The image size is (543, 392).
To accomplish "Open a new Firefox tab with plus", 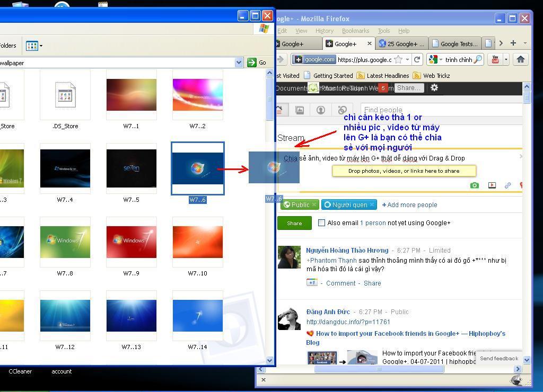I will click(x=513, y=43).
